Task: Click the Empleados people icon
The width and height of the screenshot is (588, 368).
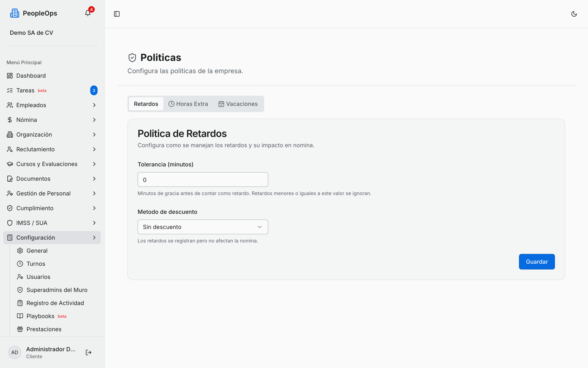Action: coord(10,105)
